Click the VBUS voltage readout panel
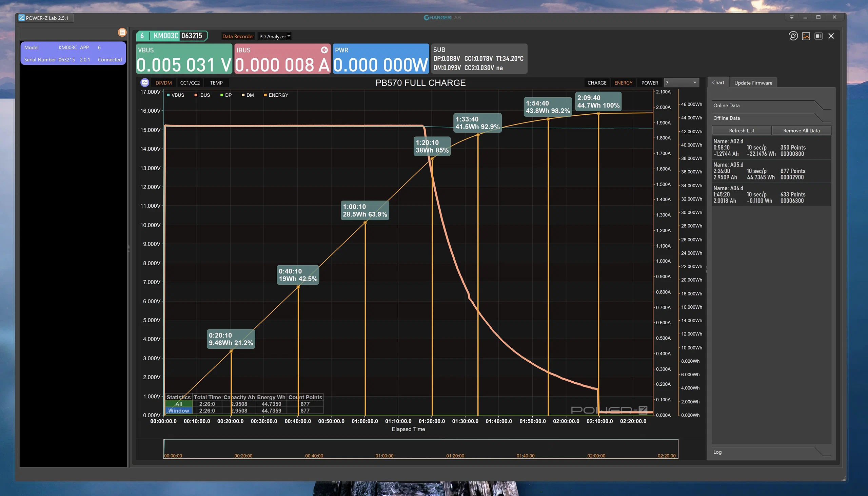 [x=184, y=59]
